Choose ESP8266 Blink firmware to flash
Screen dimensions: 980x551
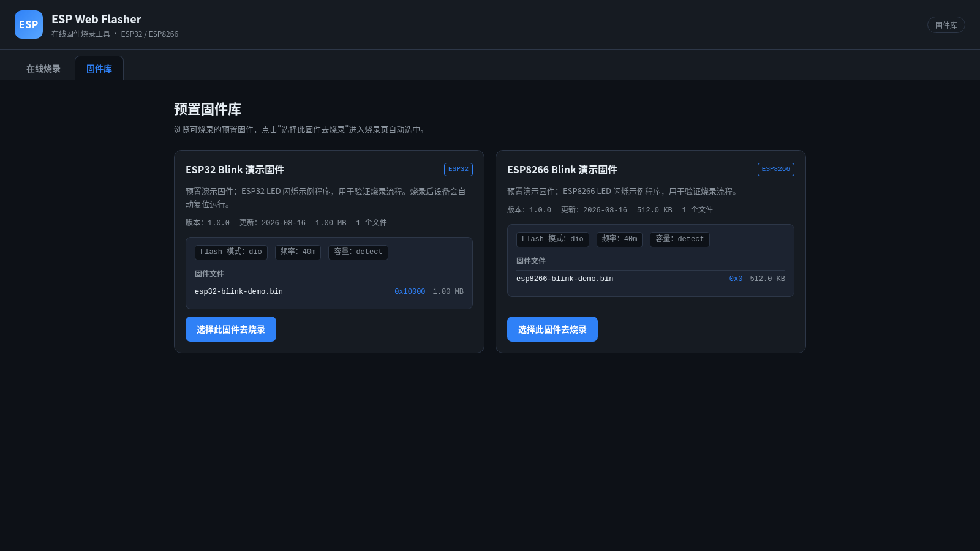tap(552, 329)
